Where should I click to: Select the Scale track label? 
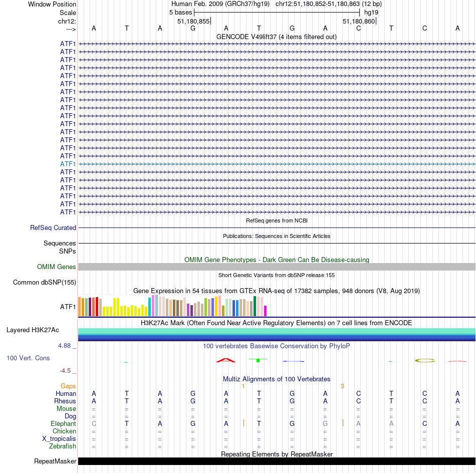click(68, 13)
